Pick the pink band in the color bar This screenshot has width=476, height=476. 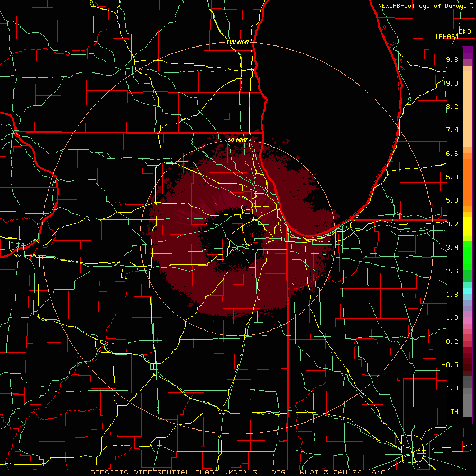pos(467,321)
